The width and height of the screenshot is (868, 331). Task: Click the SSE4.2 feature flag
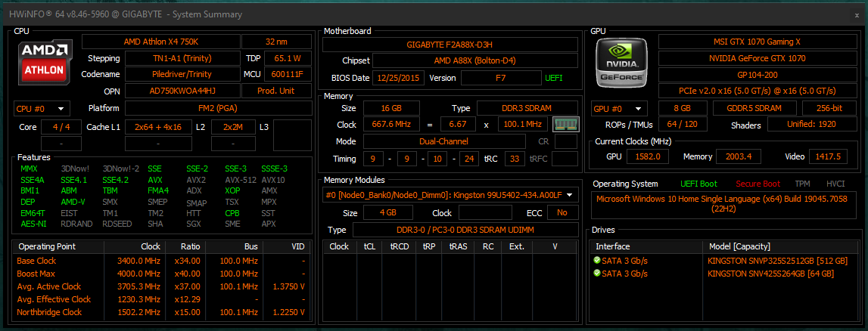click(115, 180)
